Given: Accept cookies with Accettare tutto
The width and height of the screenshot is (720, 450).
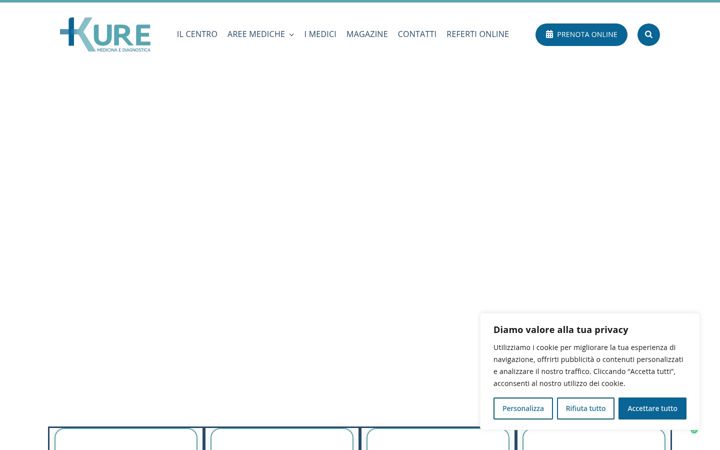Looking at the screenshot, I should (652, 408).
